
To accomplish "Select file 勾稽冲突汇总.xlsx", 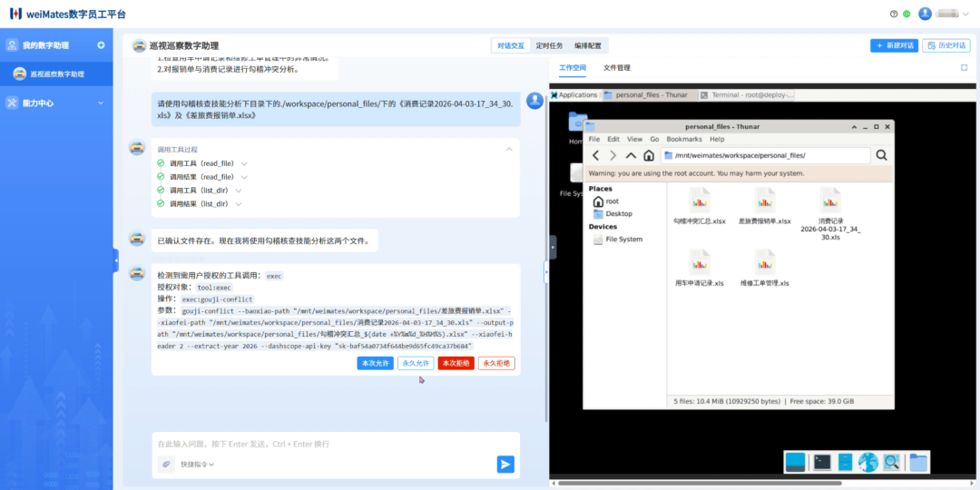I will pyautogui.click(x=700, y=207).
